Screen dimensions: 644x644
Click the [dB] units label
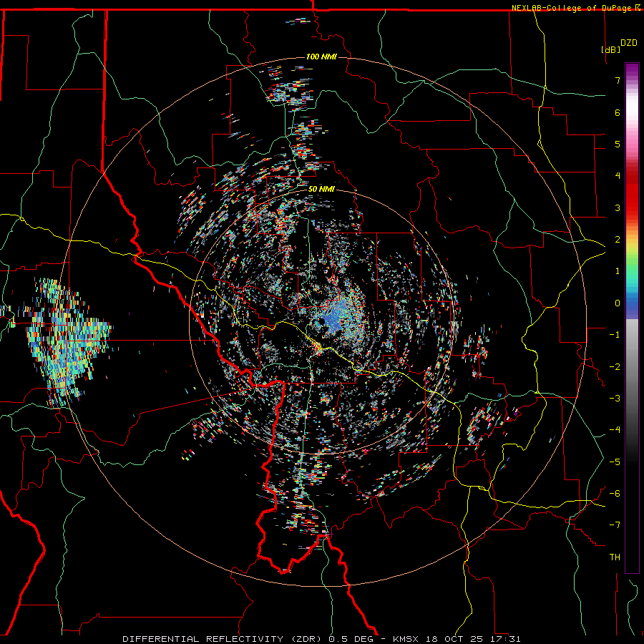pyautogui.click(x=611, y=49)
